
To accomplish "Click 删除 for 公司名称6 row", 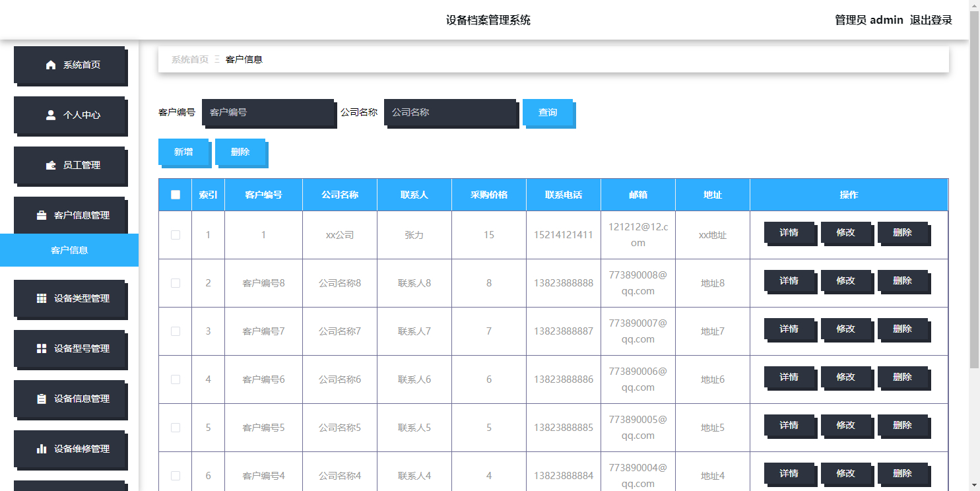I will pyautogui.click(x=903, y=377).
